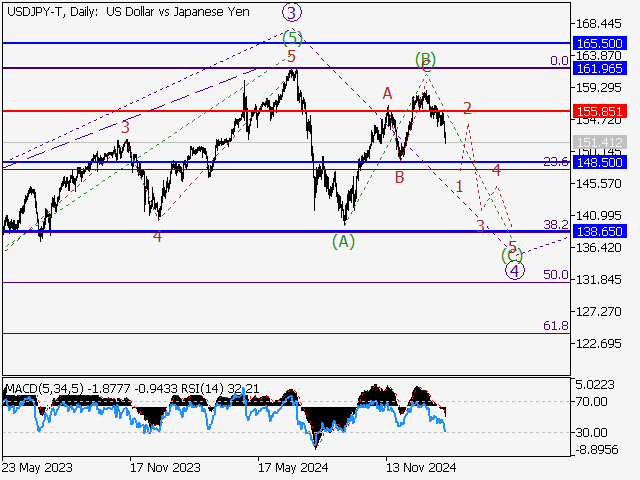Viewport: 640px width, 480px height.
Task: Click the MACD(5,34,5) indicator label
Action: tap(44, 388)
